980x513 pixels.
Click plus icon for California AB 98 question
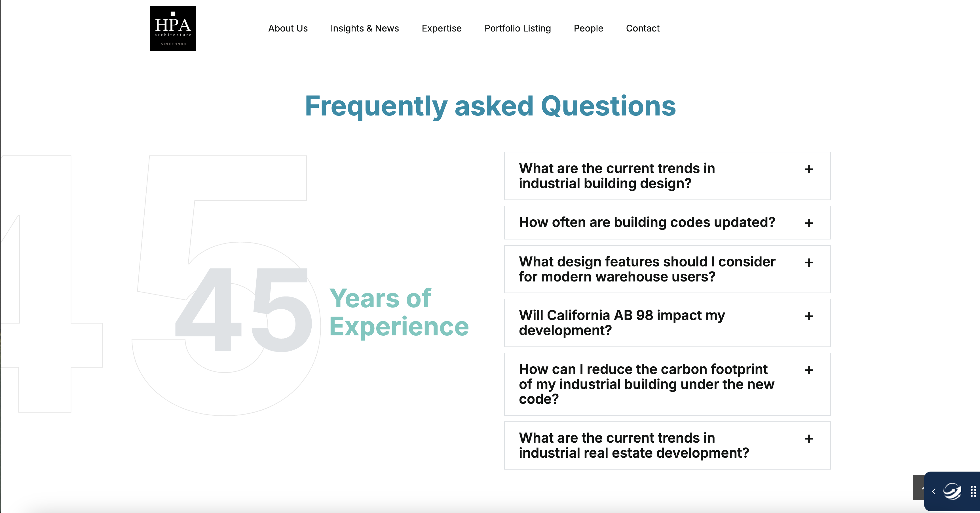point(809,316)
